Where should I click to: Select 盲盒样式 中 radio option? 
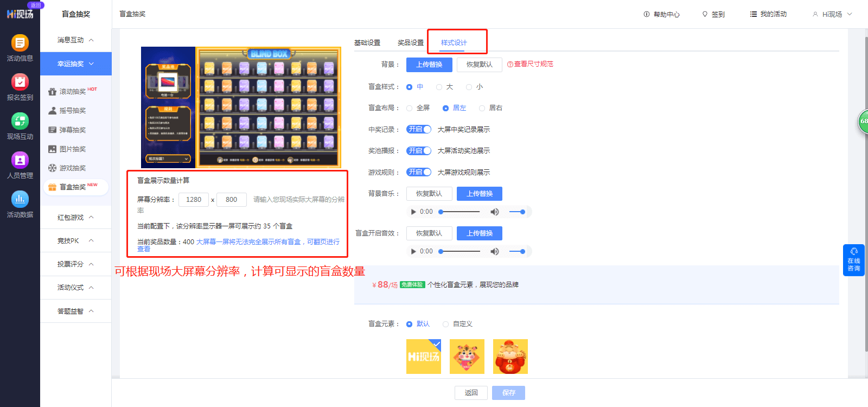[409, 87]
